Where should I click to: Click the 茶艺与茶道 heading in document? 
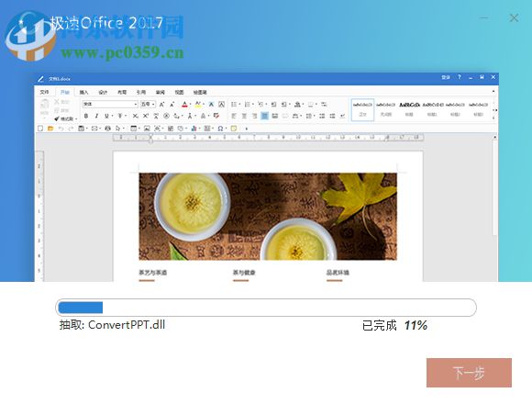coord(152,273)
